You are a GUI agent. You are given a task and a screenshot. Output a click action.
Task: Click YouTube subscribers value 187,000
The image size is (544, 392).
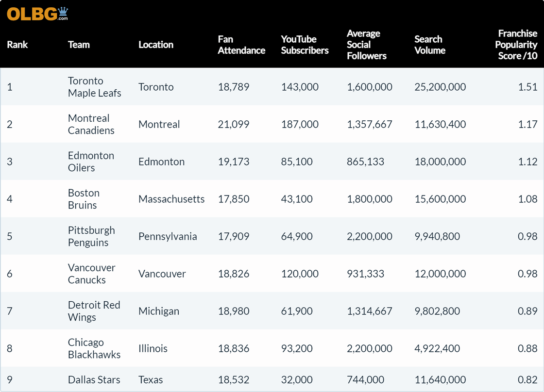click(300, 124)
